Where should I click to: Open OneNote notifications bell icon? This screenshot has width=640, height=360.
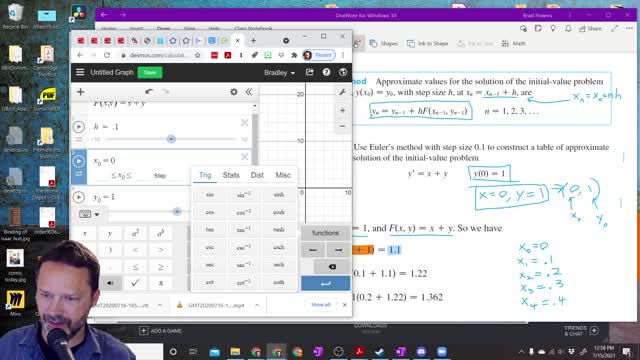(x=568, y=29)
